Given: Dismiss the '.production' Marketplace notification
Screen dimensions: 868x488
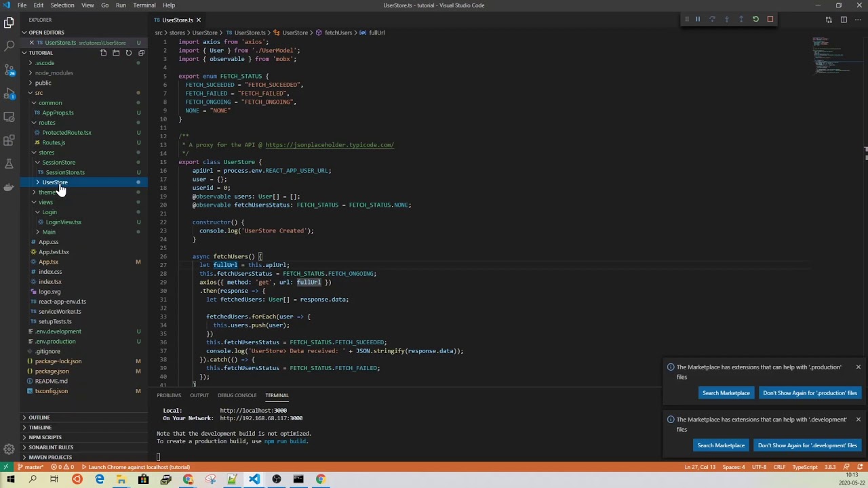Looking at the screenshot, I should (858, 367).
